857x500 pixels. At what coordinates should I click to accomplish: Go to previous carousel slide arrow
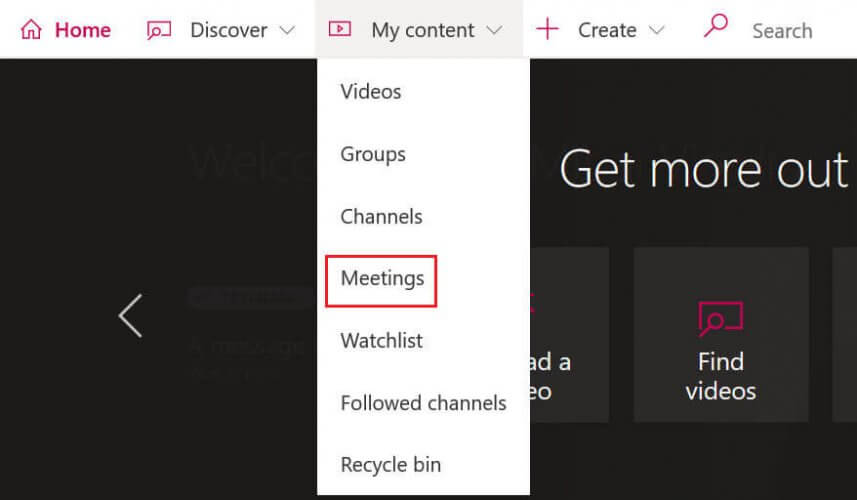[131, 316]
